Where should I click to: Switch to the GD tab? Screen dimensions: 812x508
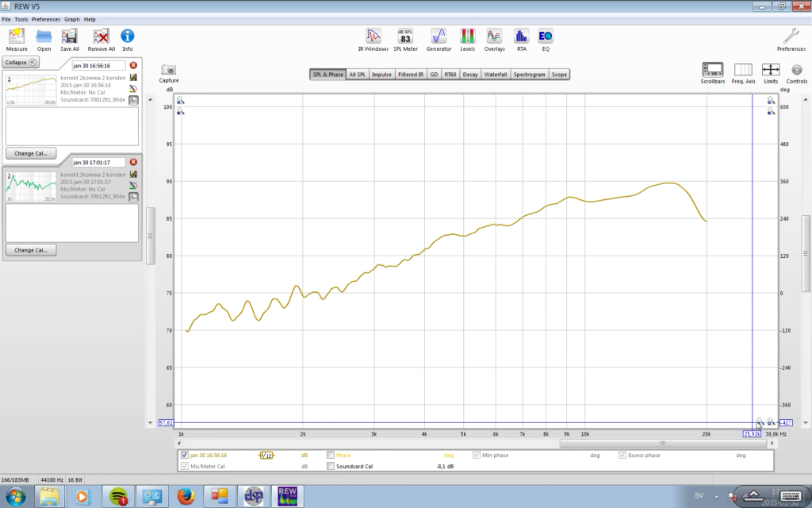[x=434, y=75]
